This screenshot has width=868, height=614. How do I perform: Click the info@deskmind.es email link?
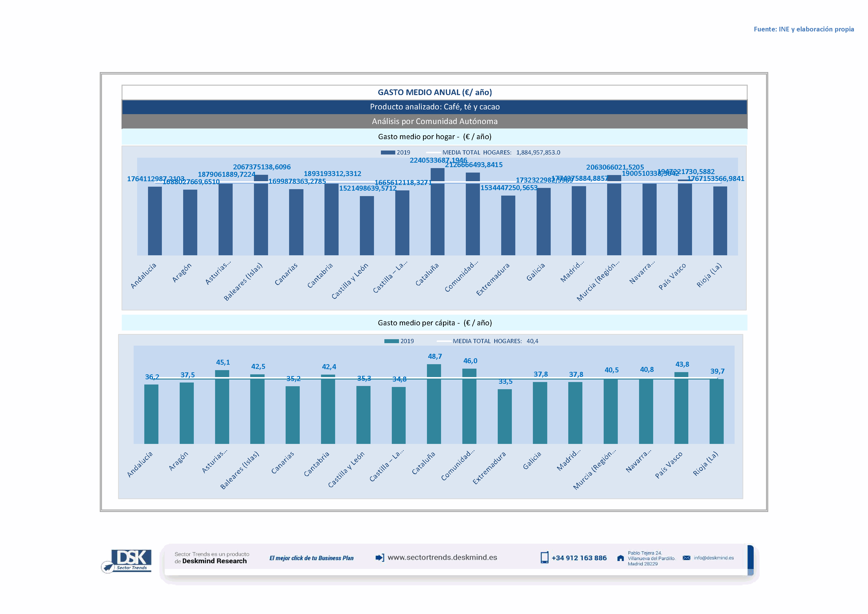point(713,558)
